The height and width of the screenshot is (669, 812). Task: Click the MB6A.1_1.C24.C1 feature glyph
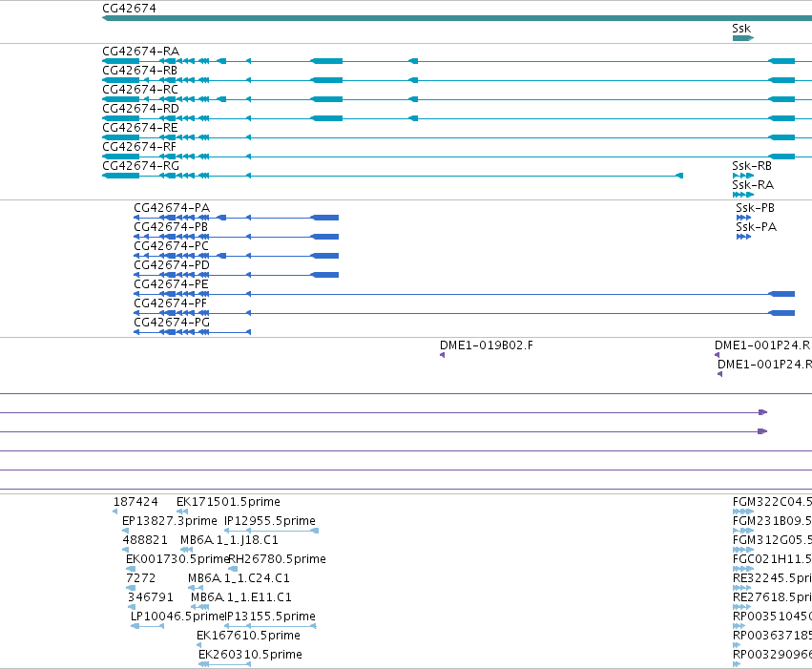[196, 588]
